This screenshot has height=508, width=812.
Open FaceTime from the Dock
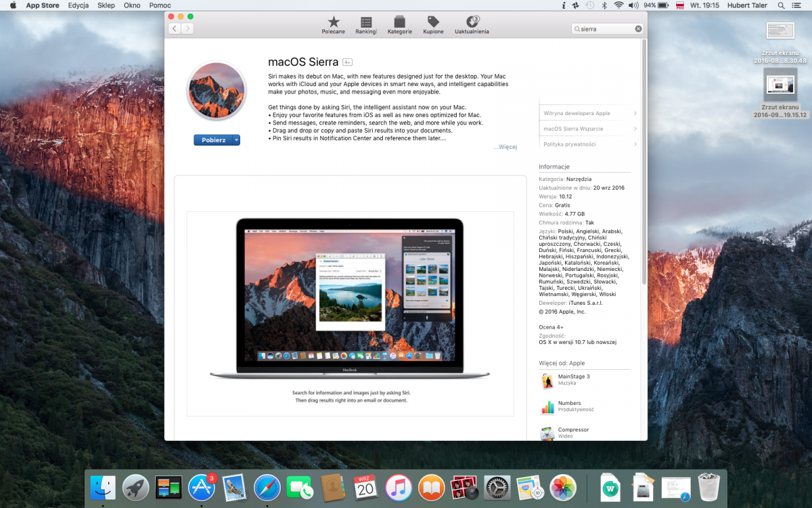(x=300, y=487)
